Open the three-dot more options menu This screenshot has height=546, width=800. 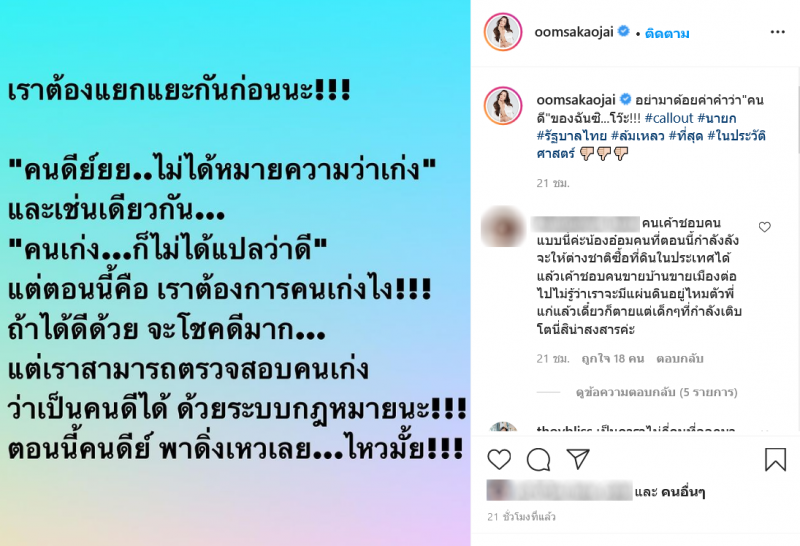click(778, 32)
